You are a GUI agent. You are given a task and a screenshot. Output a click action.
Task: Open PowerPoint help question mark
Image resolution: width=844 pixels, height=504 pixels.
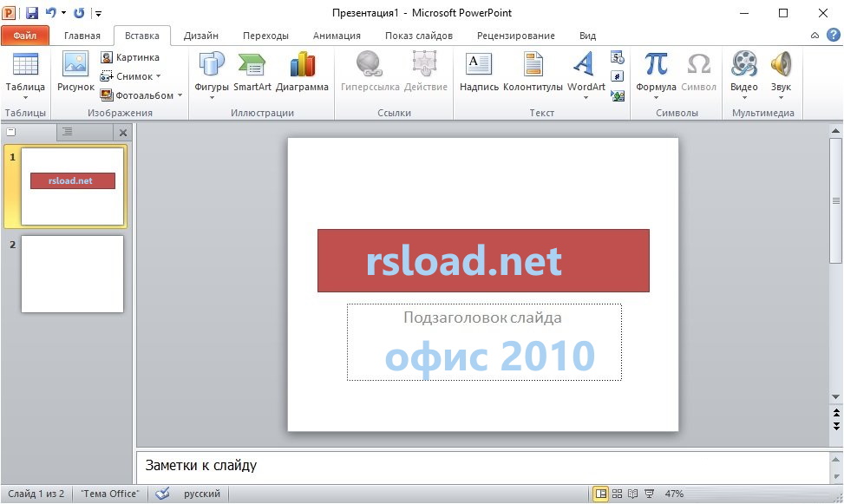click(834, 35)
